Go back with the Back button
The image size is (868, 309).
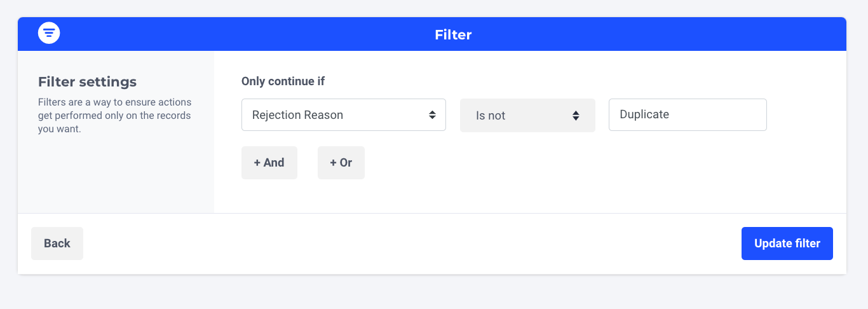(x=57, y=244)
